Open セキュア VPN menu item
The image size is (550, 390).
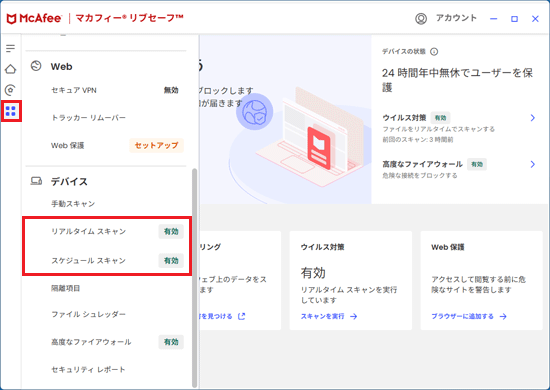(74, 90)
